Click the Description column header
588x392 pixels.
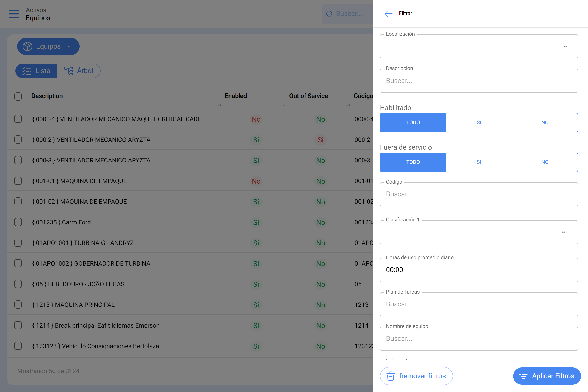click(x=47, y=96)
